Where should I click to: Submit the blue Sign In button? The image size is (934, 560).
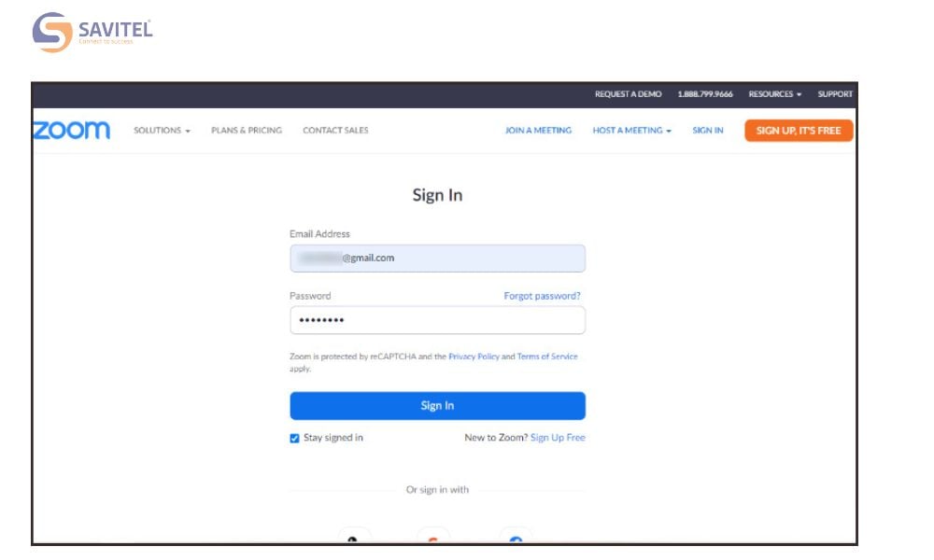tap(438, 406)
